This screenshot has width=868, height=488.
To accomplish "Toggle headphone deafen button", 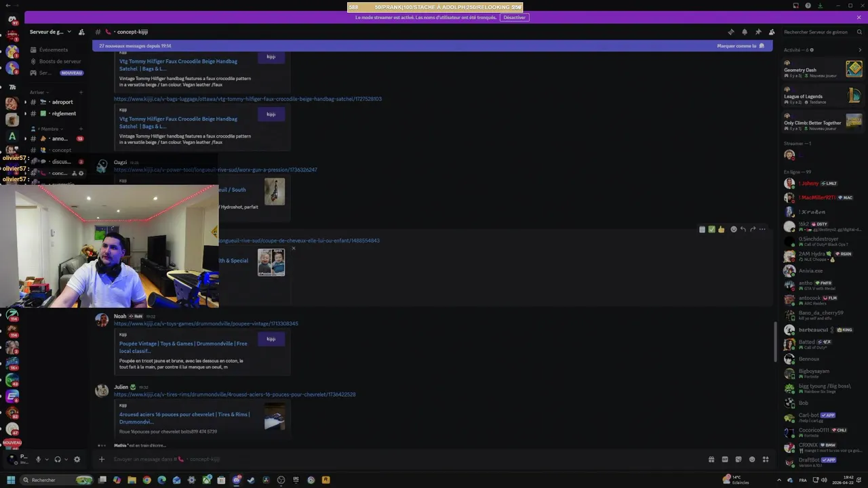I will (x=58, y=460).
